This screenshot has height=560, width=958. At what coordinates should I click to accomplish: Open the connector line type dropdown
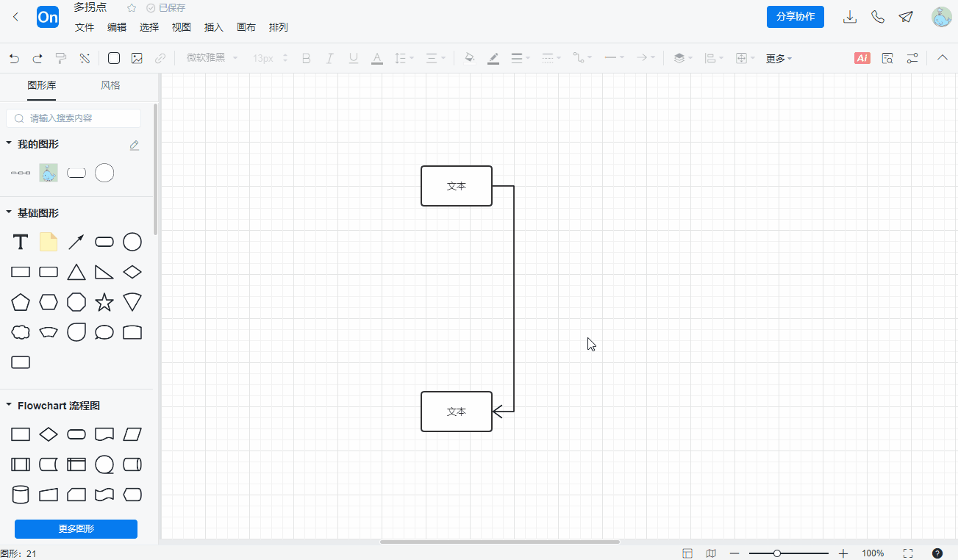tap(583, 58)
